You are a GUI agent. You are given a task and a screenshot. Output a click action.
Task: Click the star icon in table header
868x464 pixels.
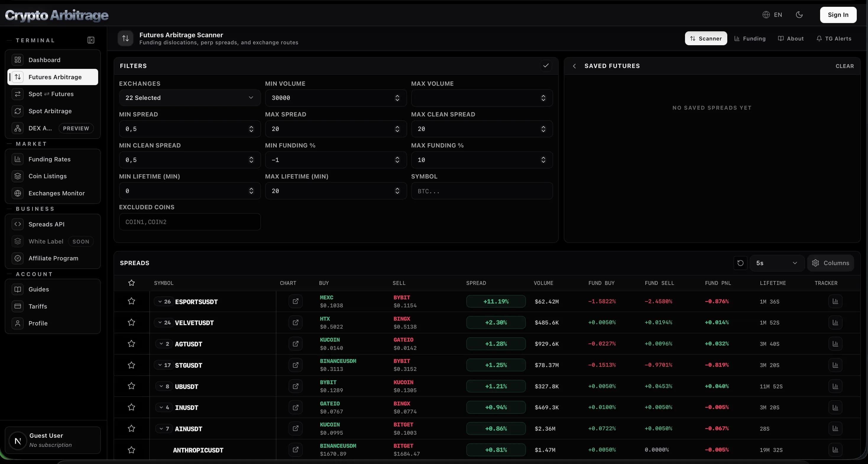[x=132, y=283]
